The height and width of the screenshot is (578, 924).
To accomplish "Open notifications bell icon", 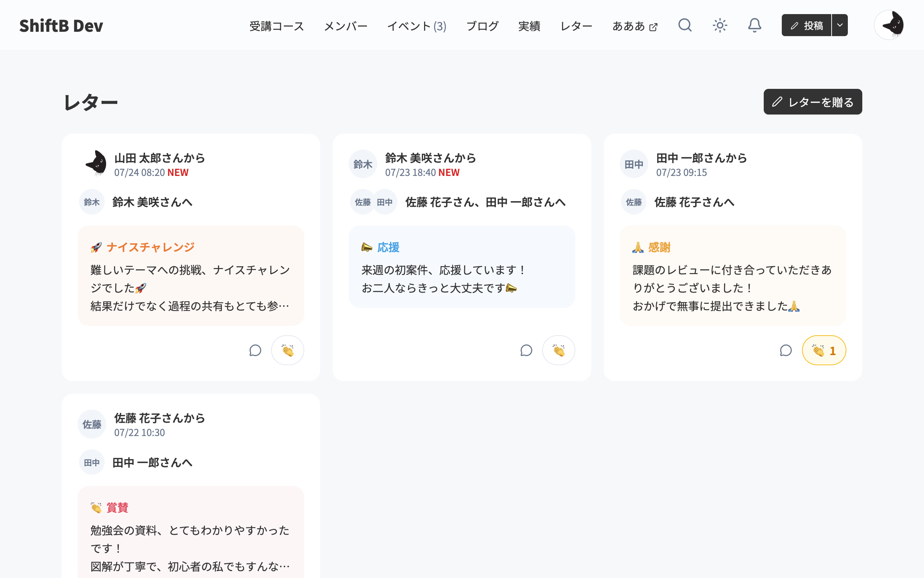I will click(x=754, y=25).
